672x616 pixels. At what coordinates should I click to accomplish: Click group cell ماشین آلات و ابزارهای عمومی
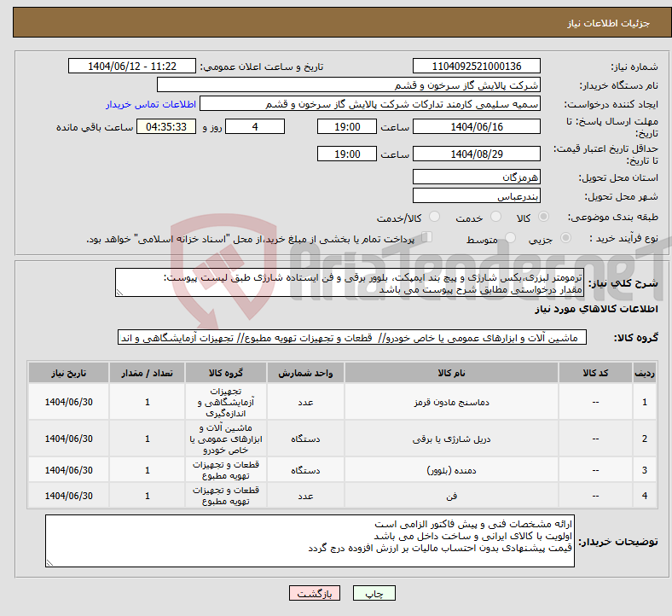click(225, 439)
